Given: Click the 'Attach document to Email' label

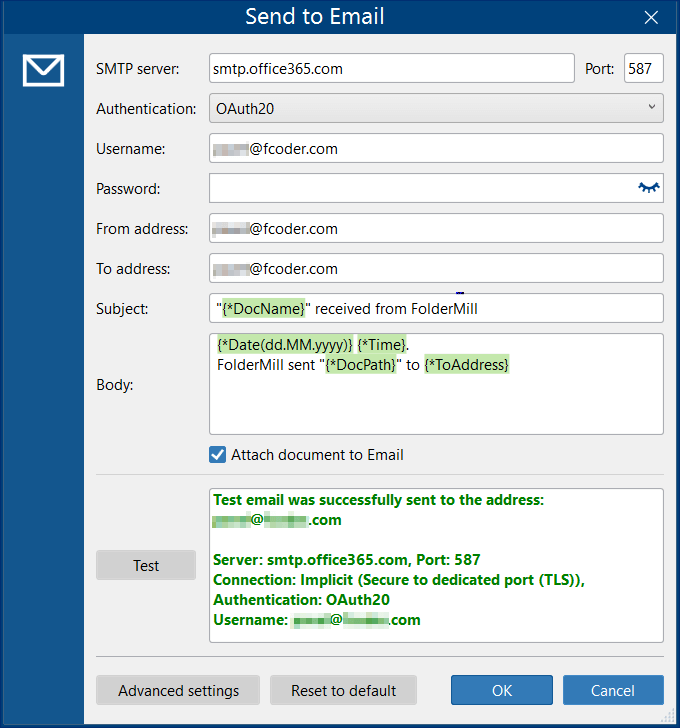Looking at the screenshot, I should pyautogui.click(x=317, y=455).
